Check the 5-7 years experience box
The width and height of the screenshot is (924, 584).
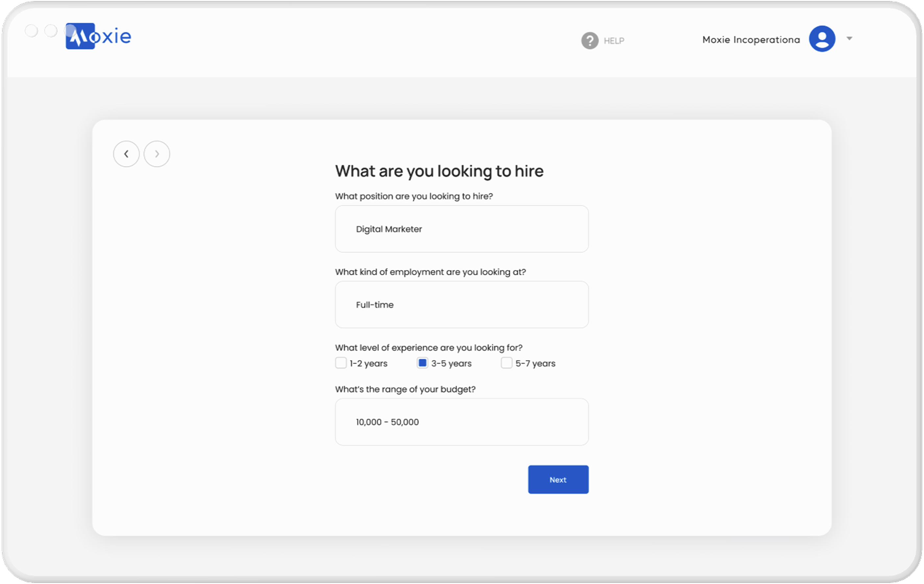506,363
